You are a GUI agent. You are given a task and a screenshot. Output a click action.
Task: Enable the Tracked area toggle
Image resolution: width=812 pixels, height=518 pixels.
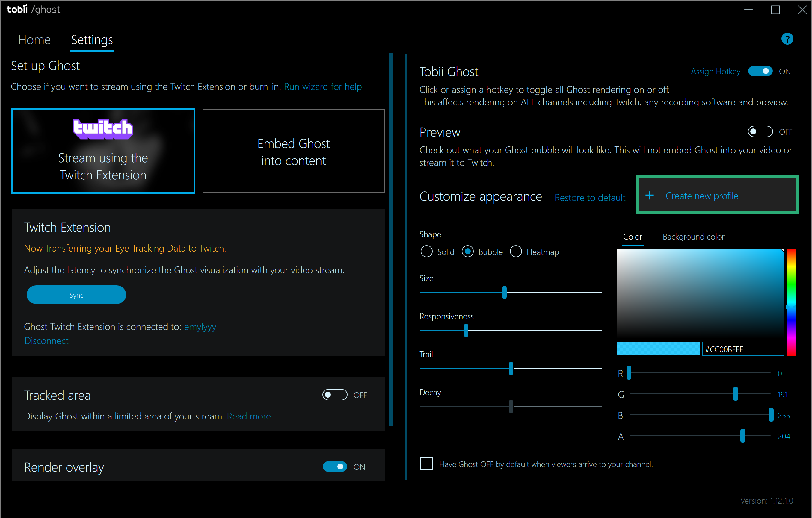click(334, 395)
